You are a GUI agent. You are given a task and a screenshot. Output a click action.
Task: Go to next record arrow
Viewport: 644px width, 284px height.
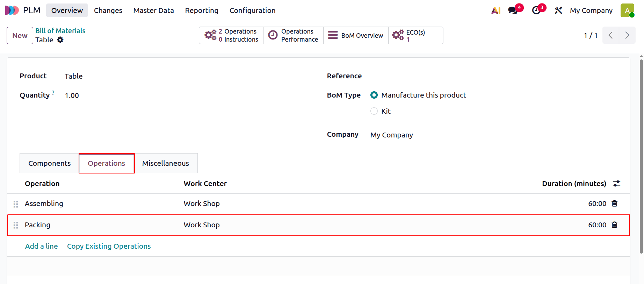coord(627,35)
